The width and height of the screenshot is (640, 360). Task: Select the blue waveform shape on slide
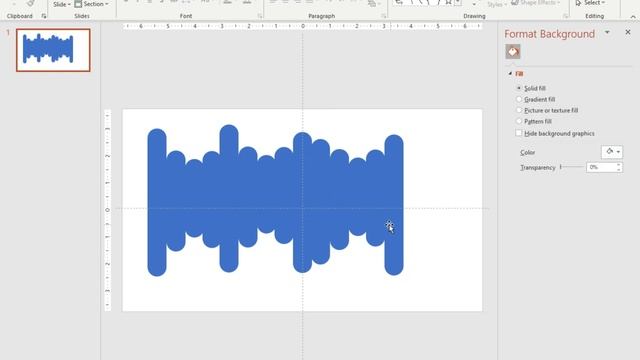[275, 200]
